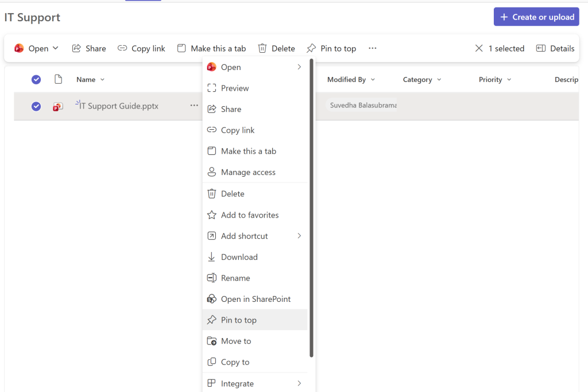Click the Details pane icon
This screenshot has width=588, height=392.
click(x=541, y=48)
